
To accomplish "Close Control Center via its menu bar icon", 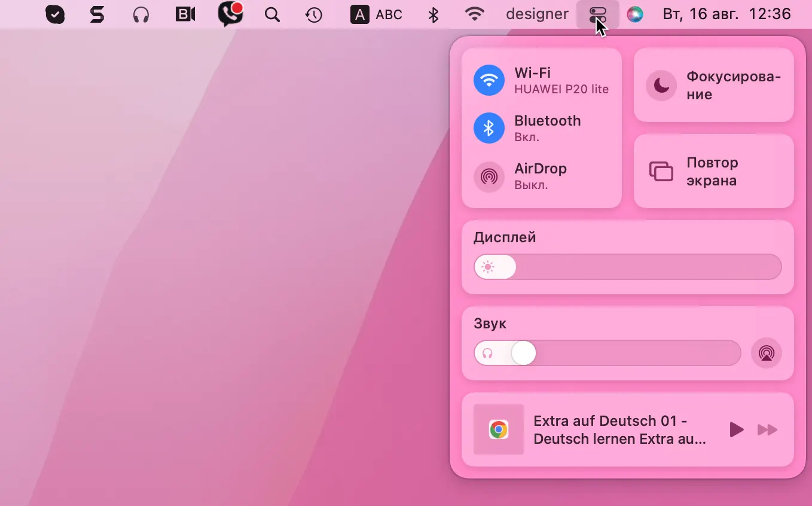I will click(597, 14).
